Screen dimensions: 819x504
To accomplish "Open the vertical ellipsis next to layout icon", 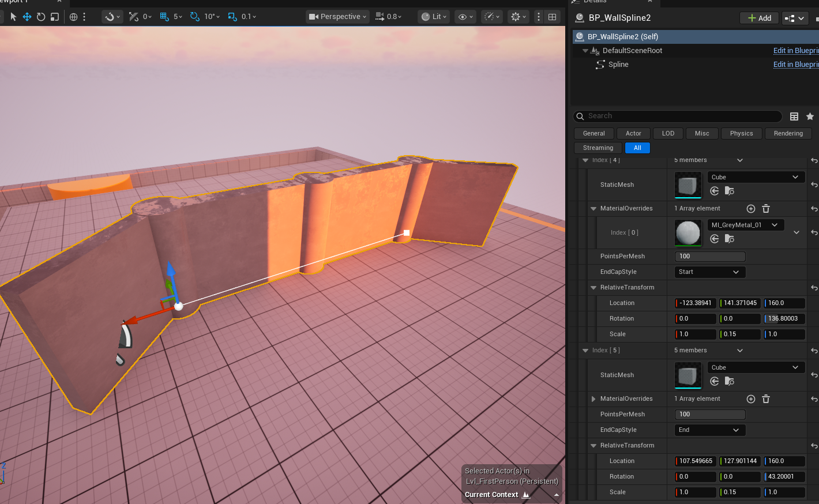I will (539, 17).
